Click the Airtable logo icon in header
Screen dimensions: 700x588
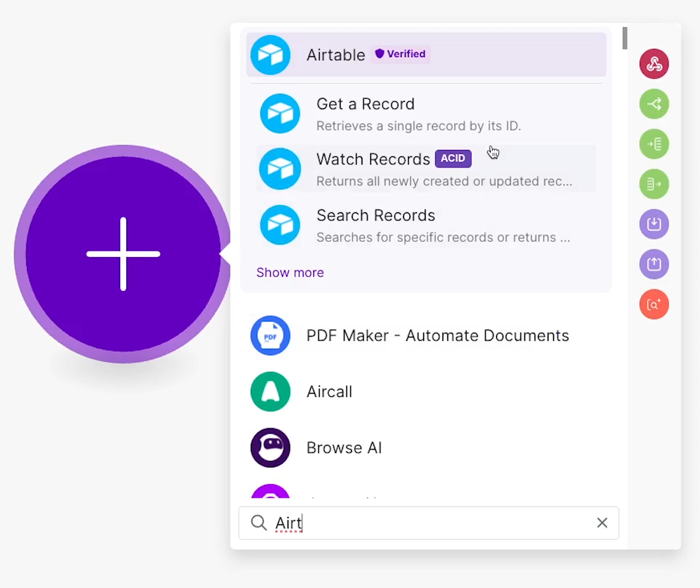(x=271, y=55)
